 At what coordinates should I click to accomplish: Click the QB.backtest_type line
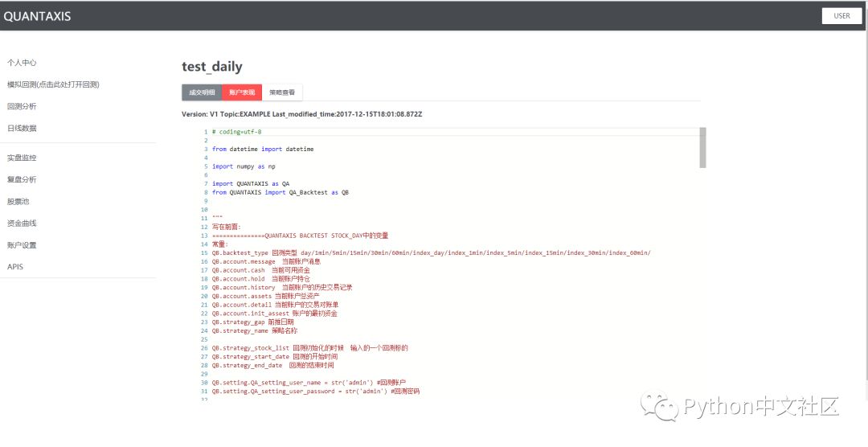point(432,252)
